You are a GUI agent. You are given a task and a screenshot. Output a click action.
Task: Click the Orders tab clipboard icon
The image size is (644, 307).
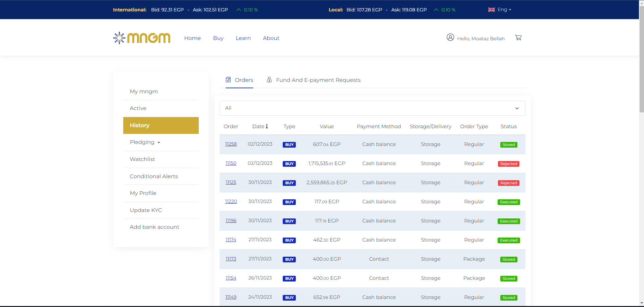pyautogui.click(x=228, y=80)
